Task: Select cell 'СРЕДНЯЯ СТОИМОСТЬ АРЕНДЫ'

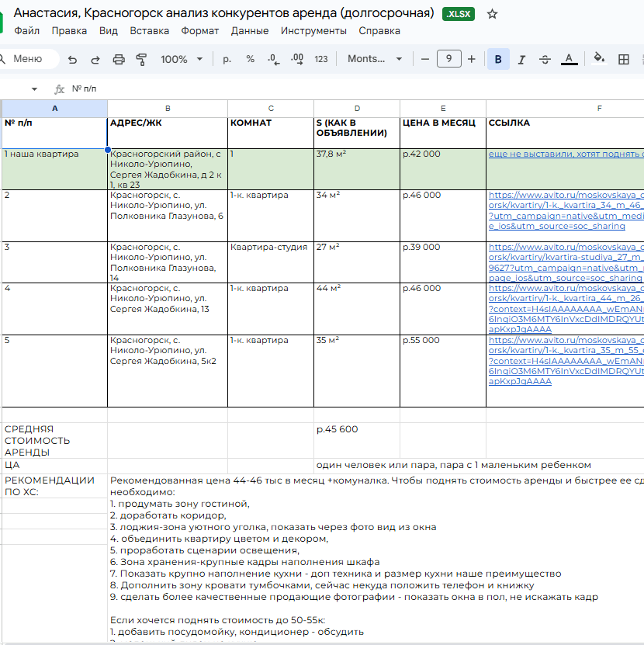Action: tap(54, 440)
